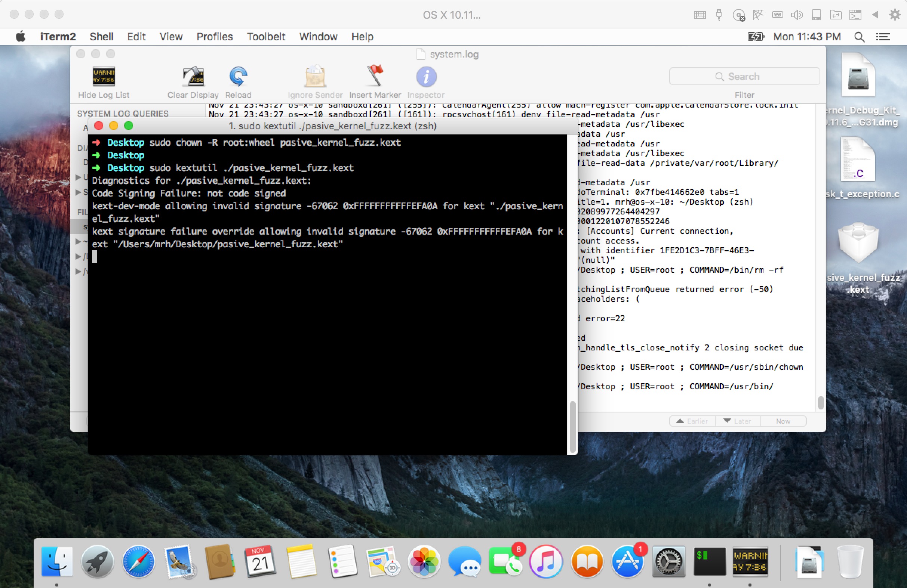Open the Toolbelt menu
This screenshot has width=907, height=588.
click(265, 37)
